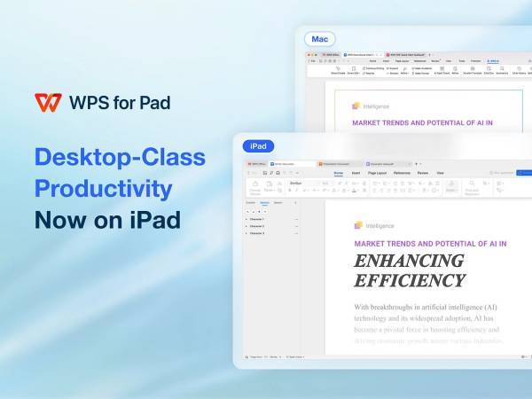Open the Page Layout ribbon tab on iPad
The width and height of the screenshot is (532, 399).
coord(378,173)
